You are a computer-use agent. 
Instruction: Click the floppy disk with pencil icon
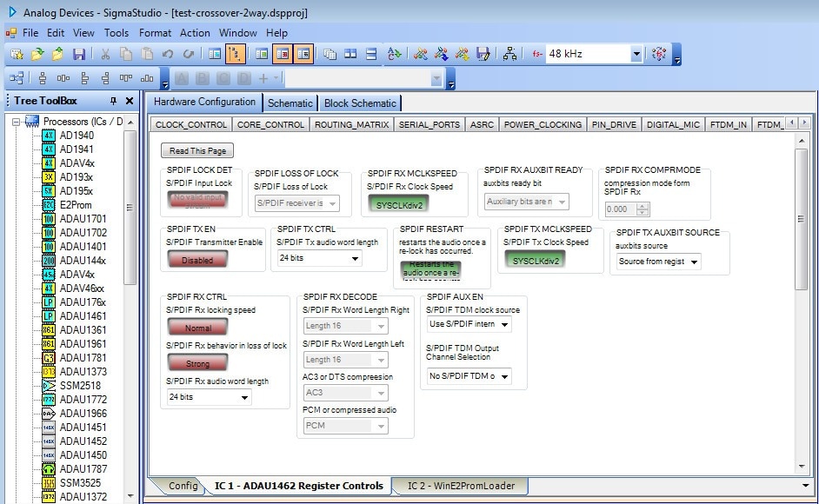[483, 54]
